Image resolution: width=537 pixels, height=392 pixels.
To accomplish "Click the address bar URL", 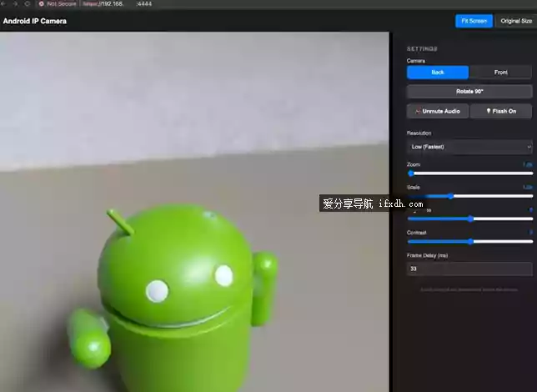I will [x=118, y=4].
